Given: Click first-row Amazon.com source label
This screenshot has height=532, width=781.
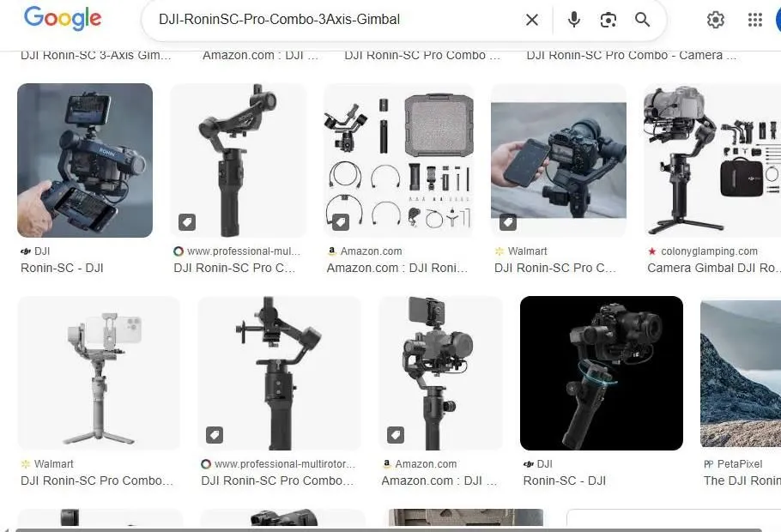Looking at the screenshot, I should (x=365, y=251).
